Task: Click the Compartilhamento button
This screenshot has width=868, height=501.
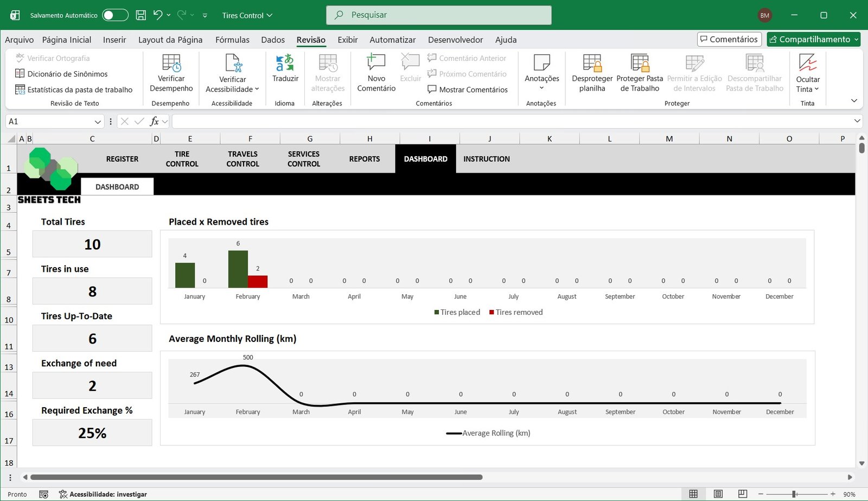Action: click(814, 39)
